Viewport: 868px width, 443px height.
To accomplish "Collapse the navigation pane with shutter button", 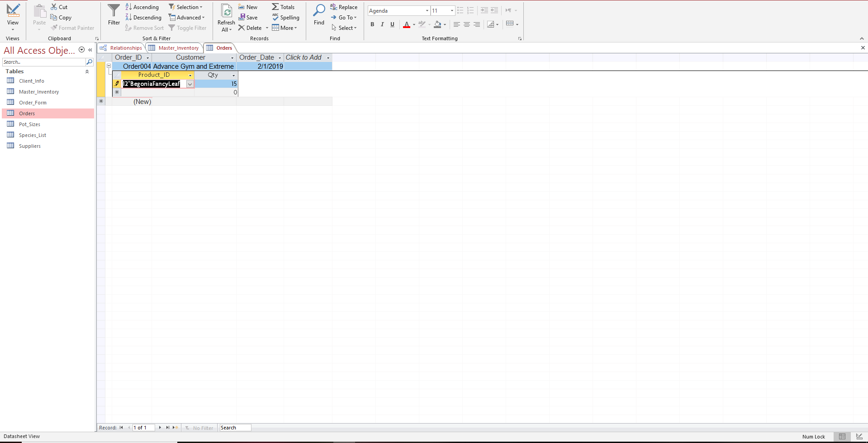I will [x=90, y=50].
